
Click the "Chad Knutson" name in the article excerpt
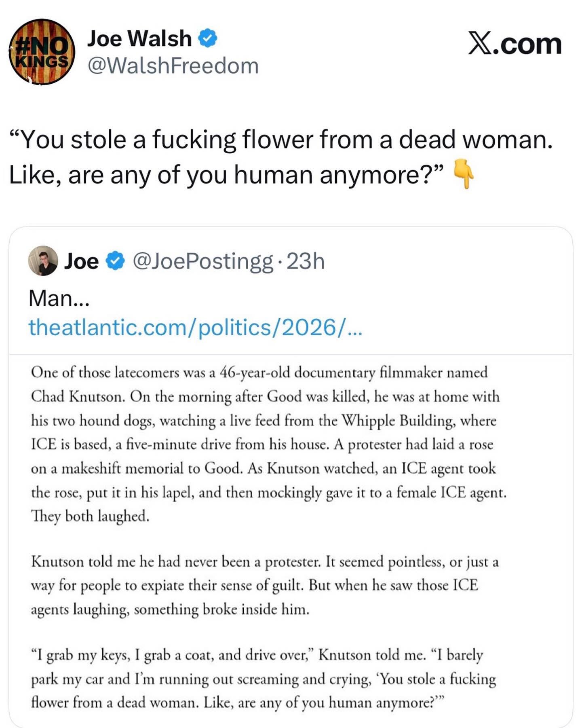(80, 396)
